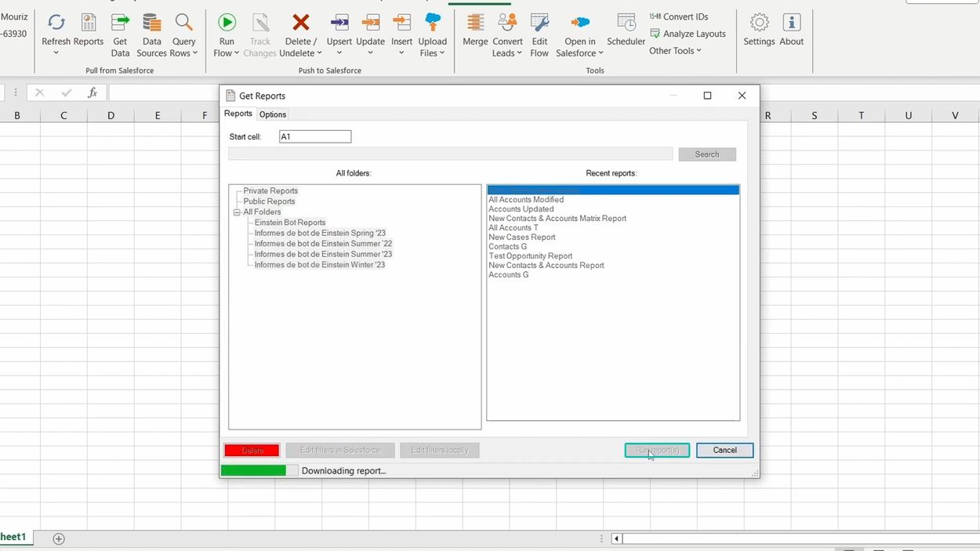Select column S header
This screenshot has width=980, height=551.
point(814,115)
